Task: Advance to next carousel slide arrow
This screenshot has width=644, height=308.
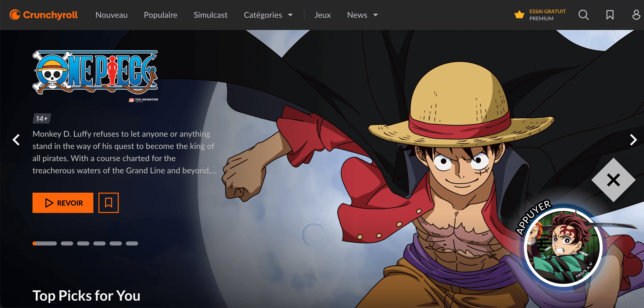Action: click(633, 140)
